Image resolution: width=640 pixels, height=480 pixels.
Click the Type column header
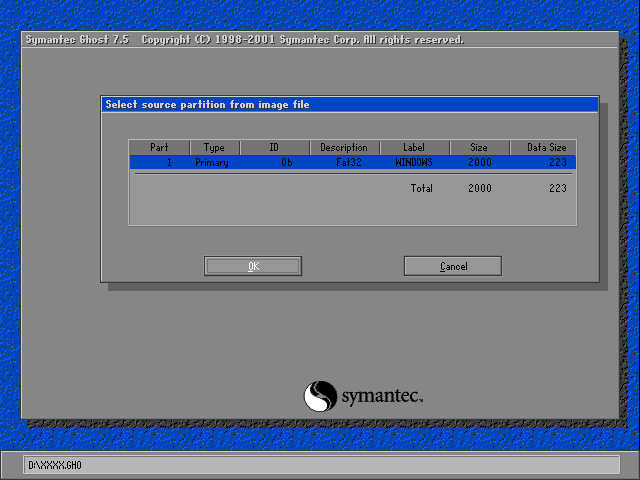click(x=215, y=147)
